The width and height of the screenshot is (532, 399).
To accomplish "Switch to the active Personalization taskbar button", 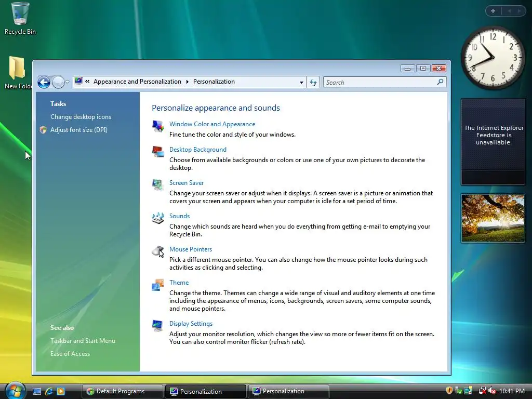I will 206,391.
